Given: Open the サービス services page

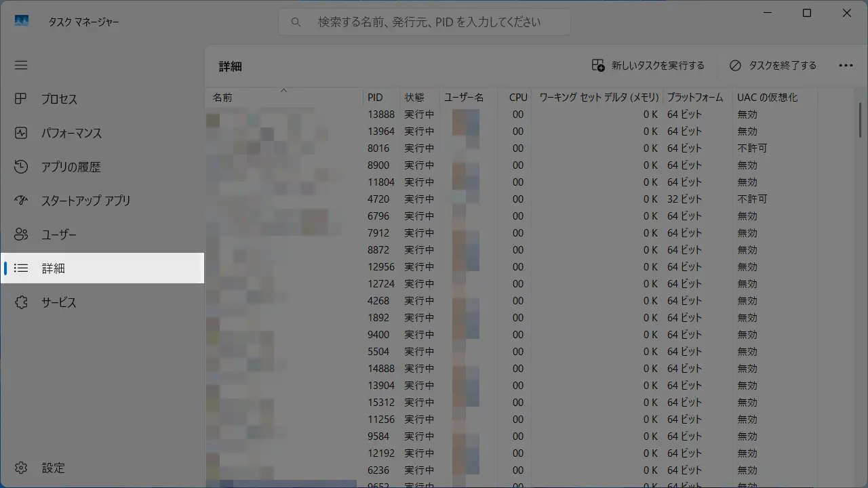Looking at the screenshot, I should coord(59,302).
